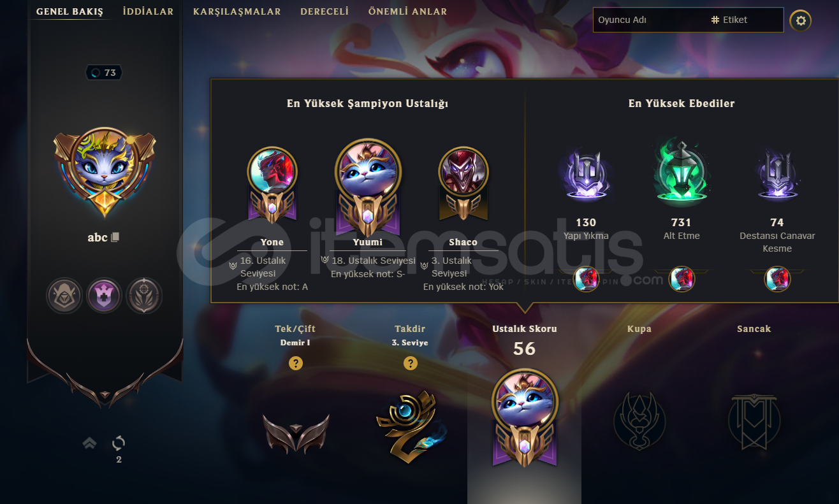
Task: Show Tek/Çift rank info question mark
Action: point(296,363)
